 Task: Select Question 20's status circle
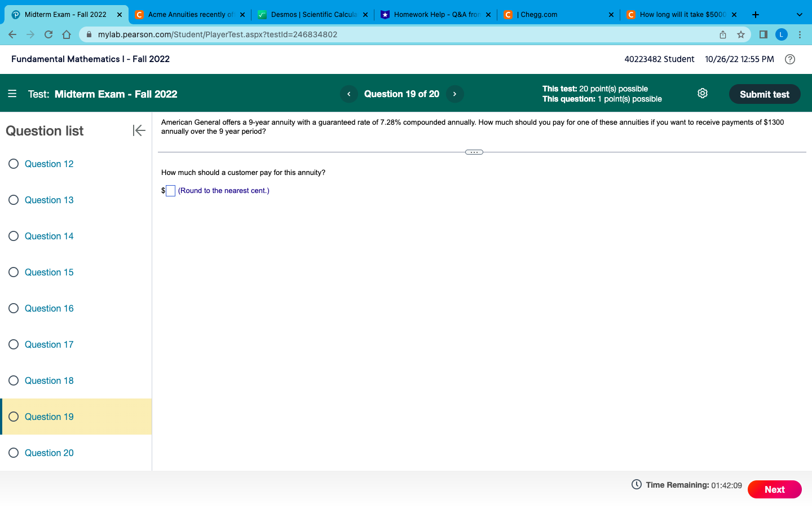[14, 453]
